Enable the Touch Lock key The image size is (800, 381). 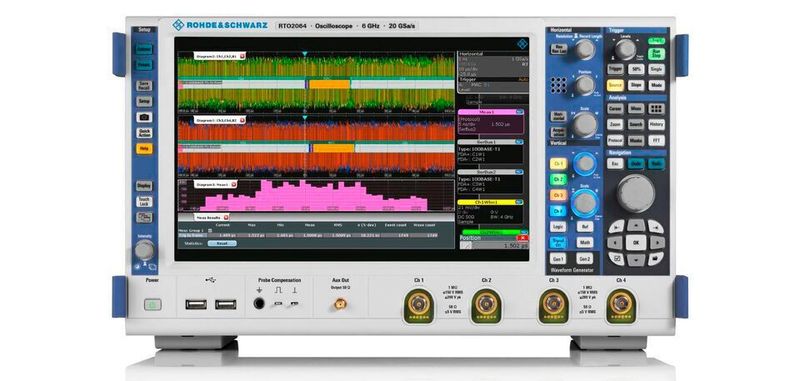click(144, 201)
